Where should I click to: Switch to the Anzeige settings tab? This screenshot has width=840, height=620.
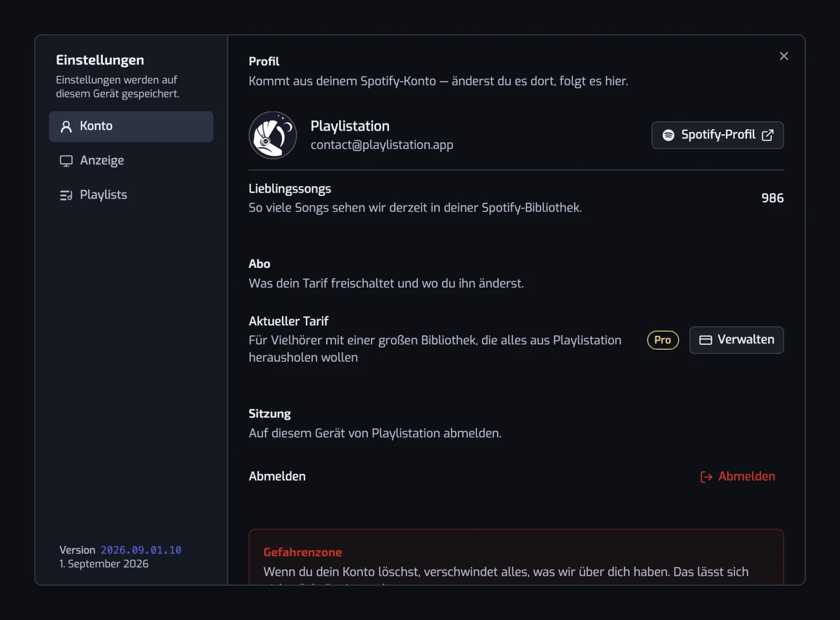tap(131, 161)
